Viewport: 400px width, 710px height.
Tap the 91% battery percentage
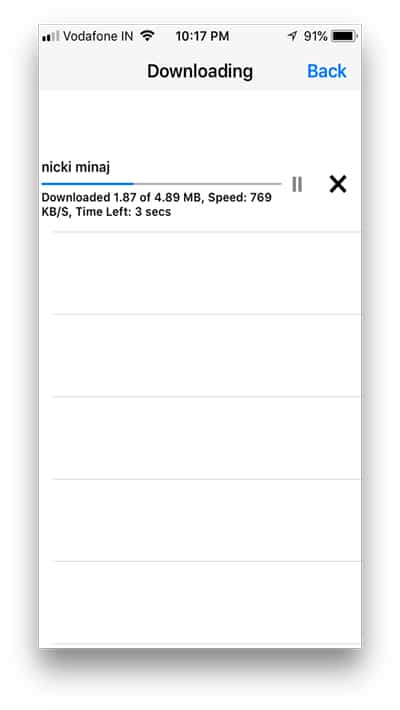coord(315,36)
